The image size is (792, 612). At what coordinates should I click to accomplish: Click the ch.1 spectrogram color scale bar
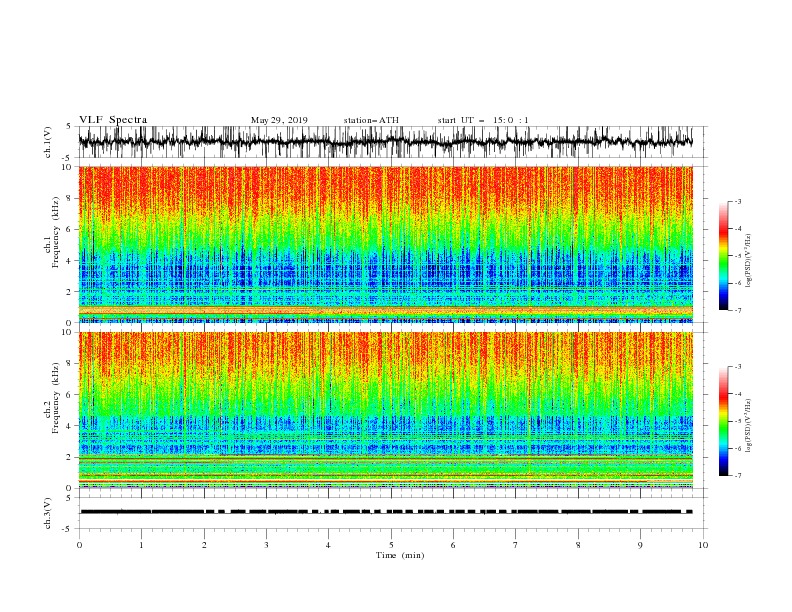723,256
